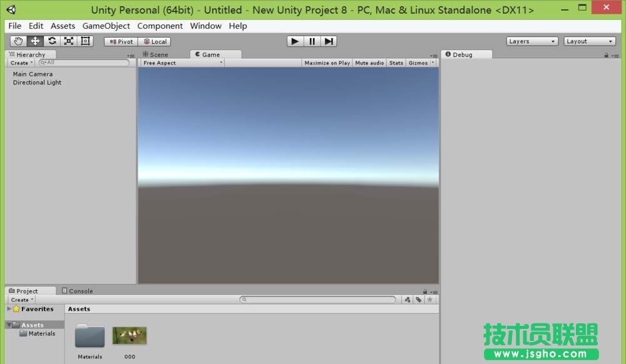This screenshot has height=364, width=626.
Task: Start Play mode
Action: coord(295,41)
